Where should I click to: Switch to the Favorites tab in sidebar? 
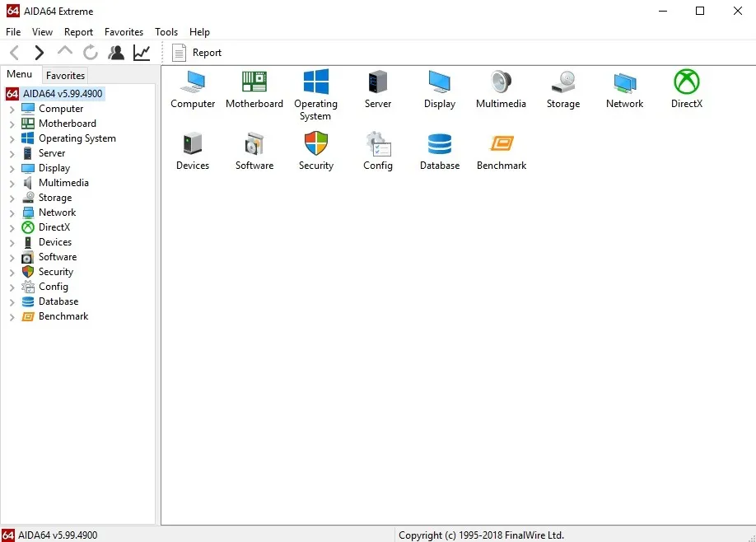click(65, 75)
